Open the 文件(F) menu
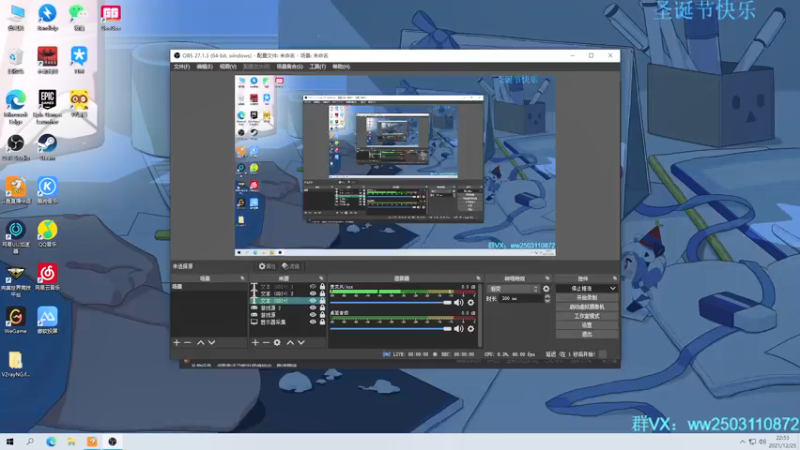This screenshot has width=800, height=450. tap(182, 67)
